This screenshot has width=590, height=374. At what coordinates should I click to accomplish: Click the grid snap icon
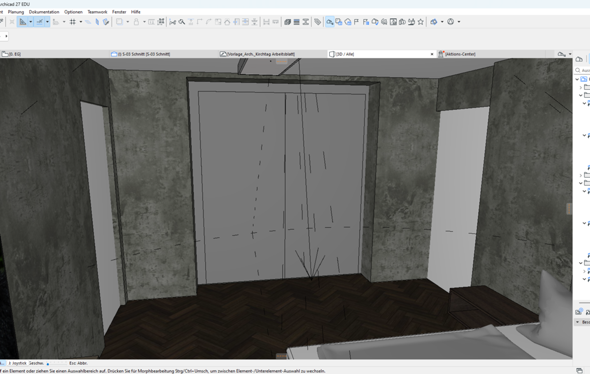pos(73,22)
